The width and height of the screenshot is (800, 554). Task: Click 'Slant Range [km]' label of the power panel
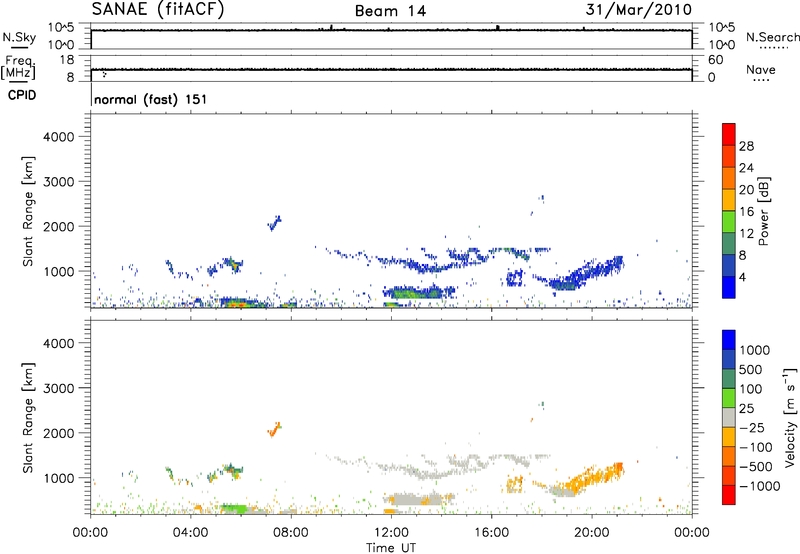[28, 211]
